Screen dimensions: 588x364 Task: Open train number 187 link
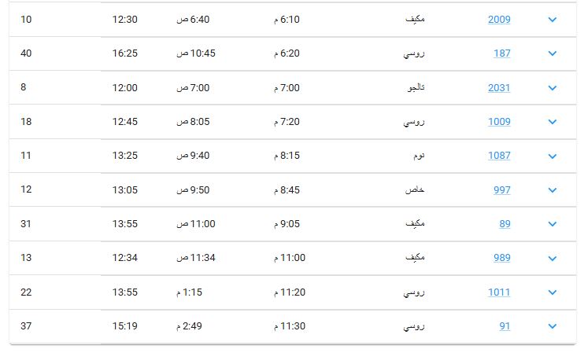pyautogui.click(x=501, y=53)
